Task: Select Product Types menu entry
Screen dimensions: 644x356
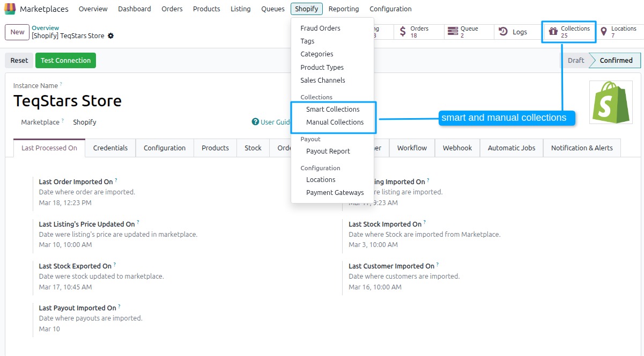Action: click(x=332, y=67)
